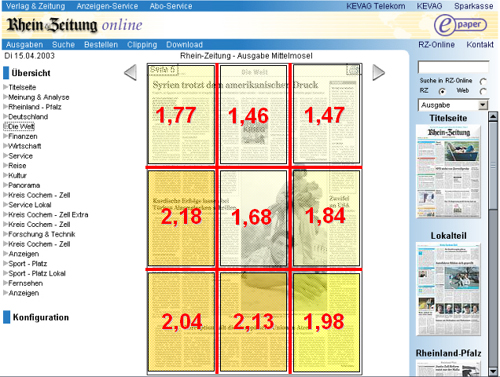Open the Download menu
The height and width of the screenshot is (377, 500).
click(184, 45)
